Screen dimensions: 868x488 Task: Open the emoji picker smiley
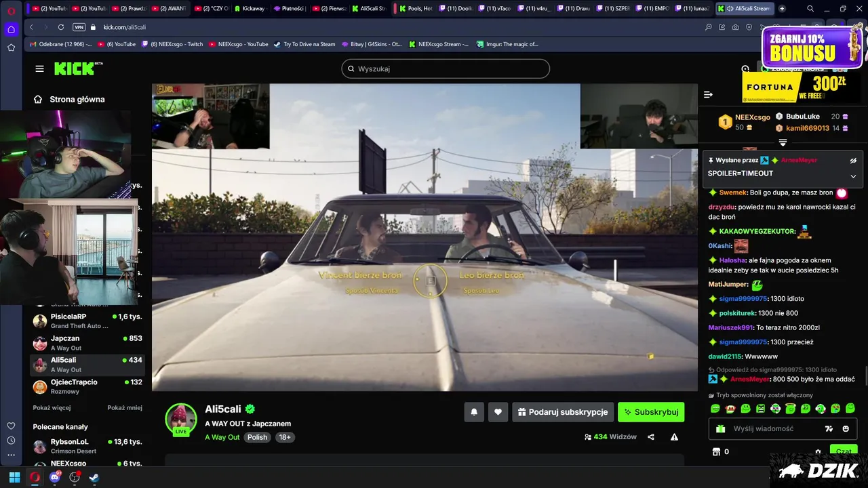(846, 428)
